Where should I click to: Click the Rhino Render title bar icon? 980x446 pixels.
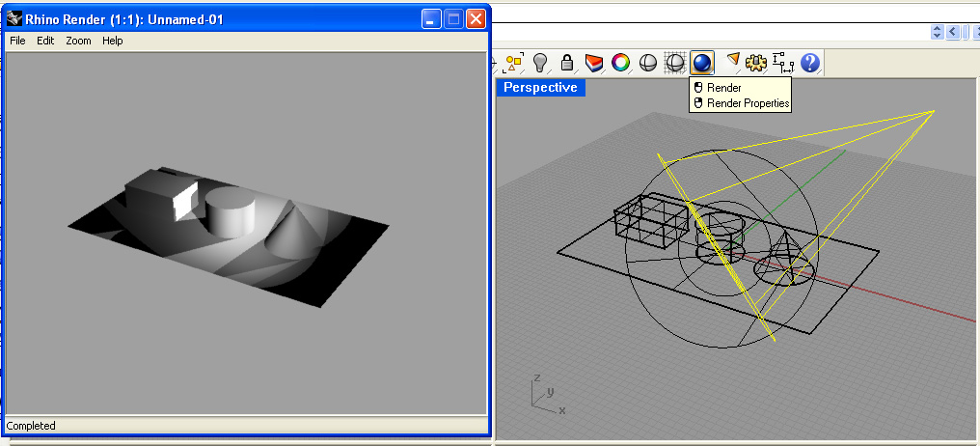14,19
